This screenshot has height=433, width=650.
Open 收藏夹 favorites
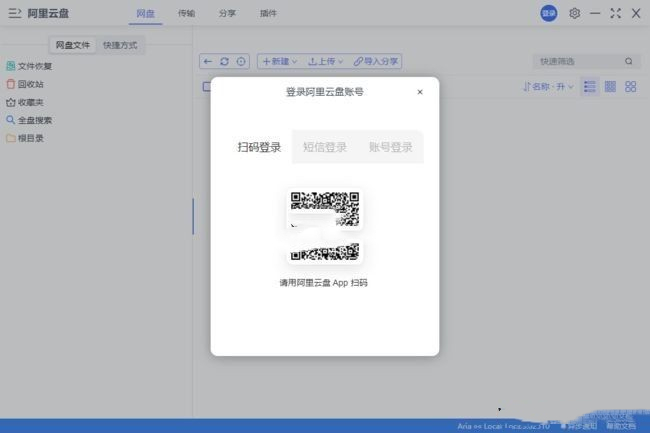click(25, 102)
